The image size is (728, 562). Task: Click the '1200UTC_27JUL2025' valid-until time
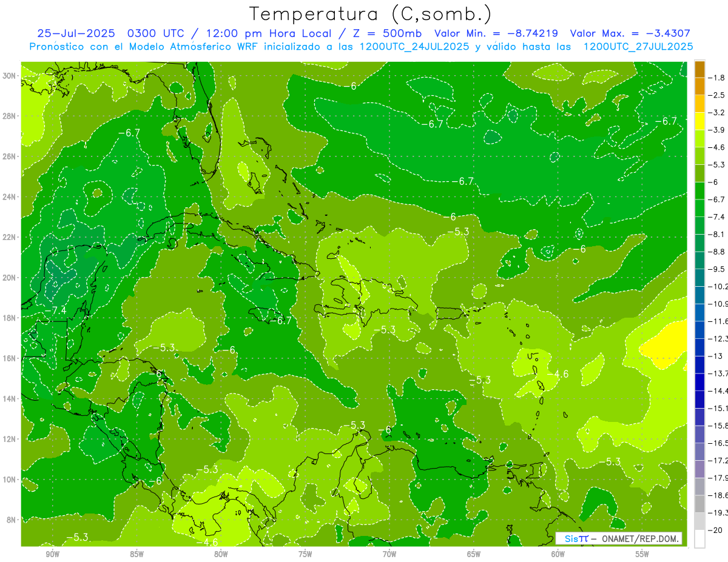point(638,46)
